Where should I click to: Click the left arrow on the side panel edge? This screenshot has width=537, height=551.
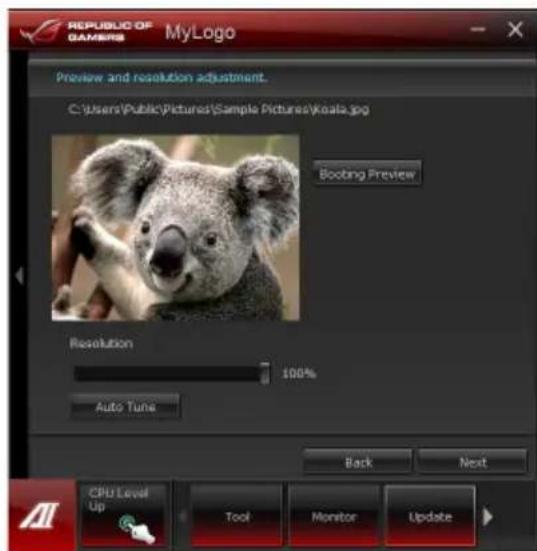tap(20, 275)
